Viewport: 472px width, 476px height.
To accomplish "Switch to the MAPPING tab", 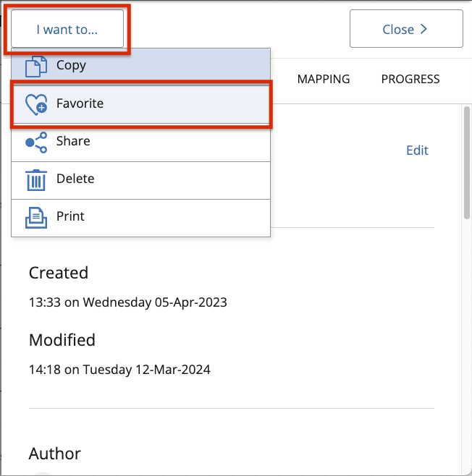I will point(324,79).
